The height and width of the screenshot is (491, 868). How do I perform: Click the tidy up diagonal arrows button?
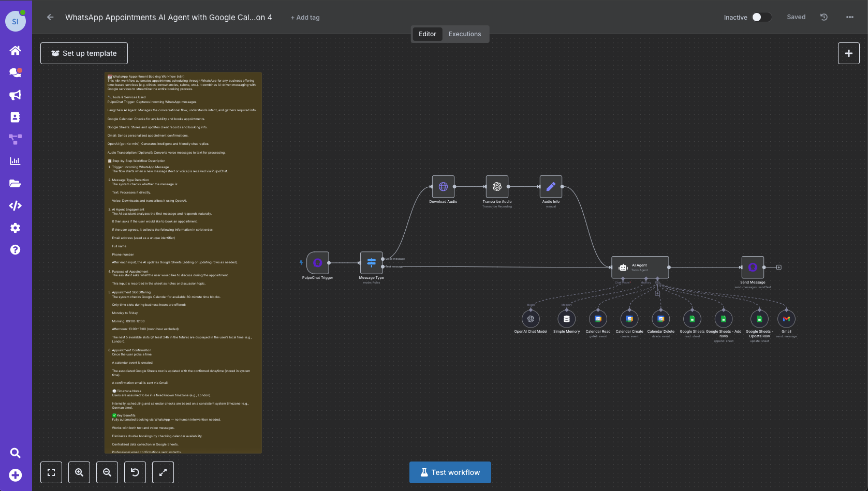click(163, 472)
